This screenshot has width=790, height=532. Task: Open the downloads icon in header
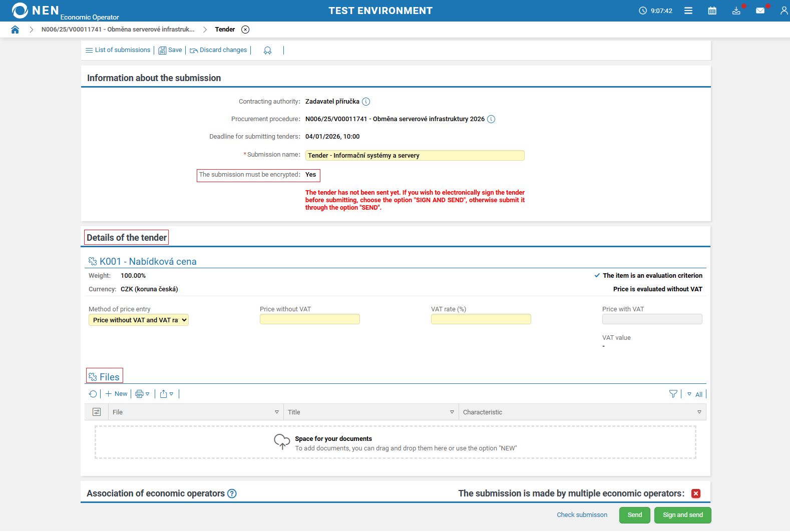click(x=736, y=11)
